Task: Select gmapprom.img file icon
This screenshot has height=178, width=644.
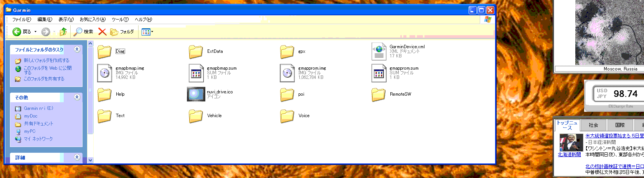Action: click(x=287, y=73)
